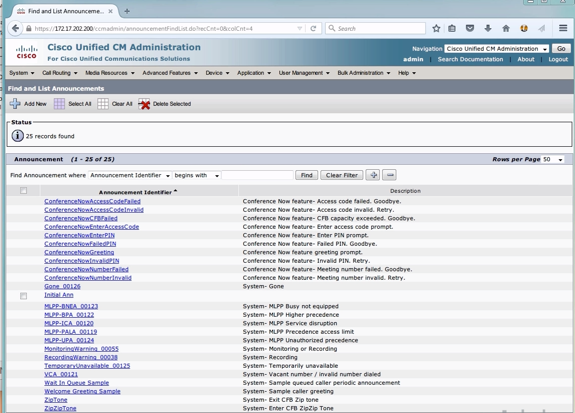
Task: Click the Description column header
Action: 405,191
